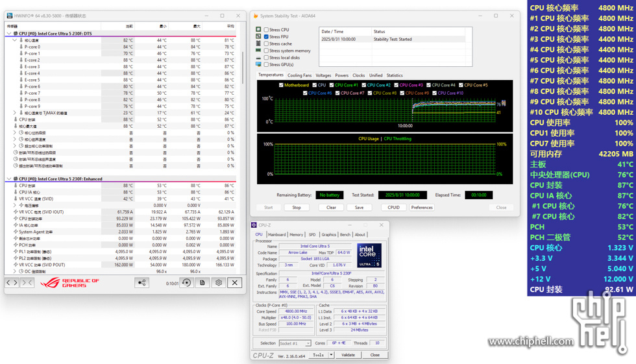
Task: Click HWiNFO vertical scrollbar thumb
Action: tap(243, 67)
